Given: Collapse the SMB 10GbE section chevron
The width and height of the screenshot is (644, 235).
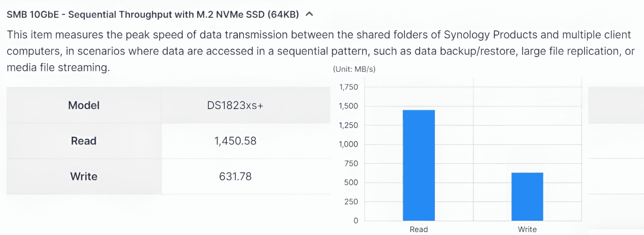Looking at the screenshot, I should (310, 14).
